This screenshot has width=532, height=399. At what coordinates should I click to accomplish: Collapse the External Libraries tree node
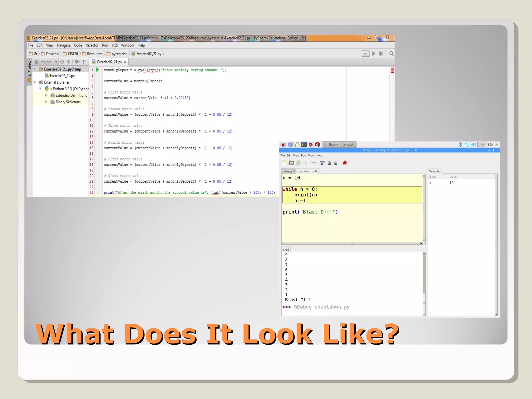click(35, 82)
